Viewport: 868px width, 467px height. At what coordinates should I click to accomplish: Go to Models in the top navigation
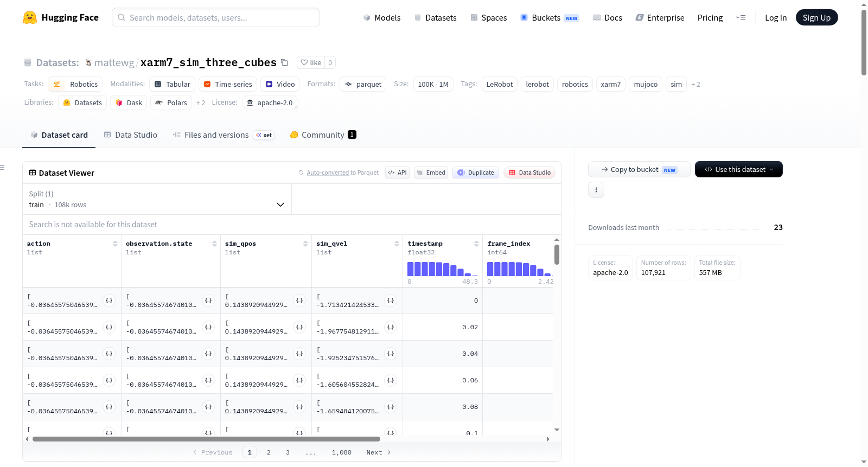(x=382, y=18)
